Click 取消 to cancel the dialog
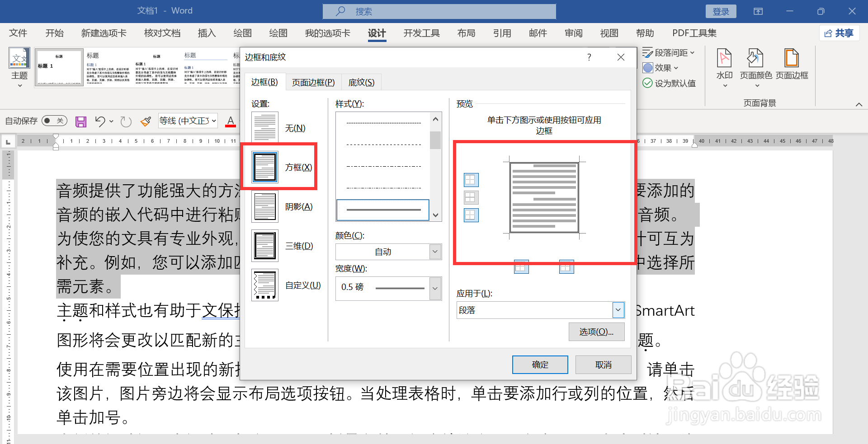The width and height of the screenshot is (868, 444). [603, 365]
